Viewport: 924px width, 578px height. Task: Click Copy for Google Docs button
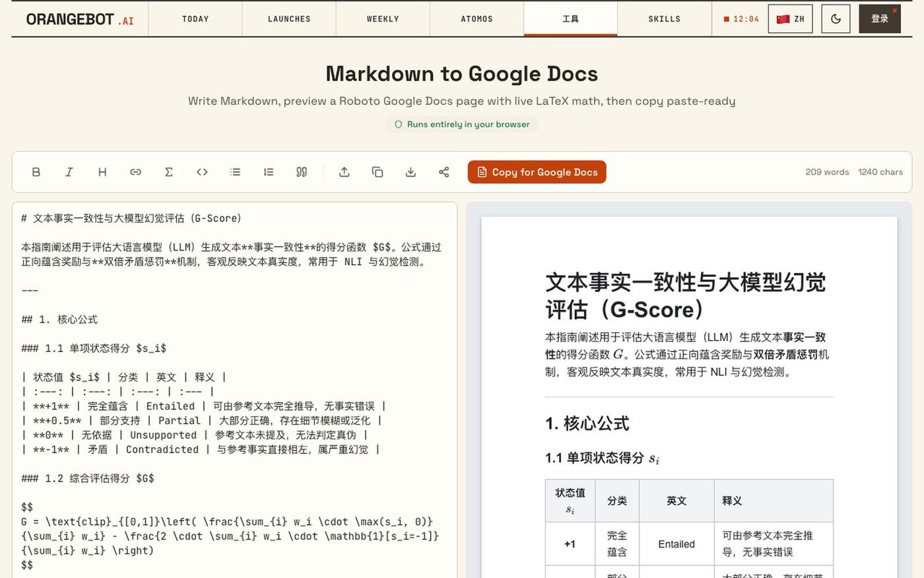point(537,172)
